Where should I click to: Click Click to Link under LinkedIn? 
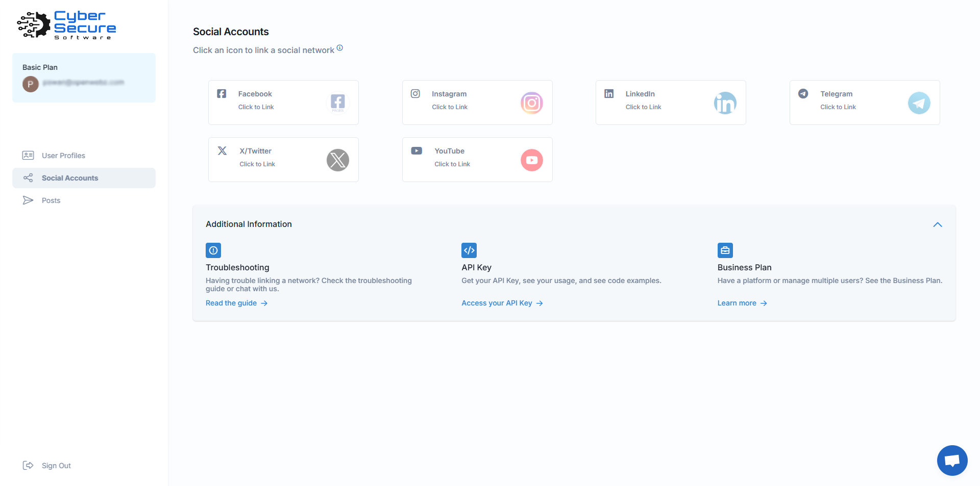(643, 107)
